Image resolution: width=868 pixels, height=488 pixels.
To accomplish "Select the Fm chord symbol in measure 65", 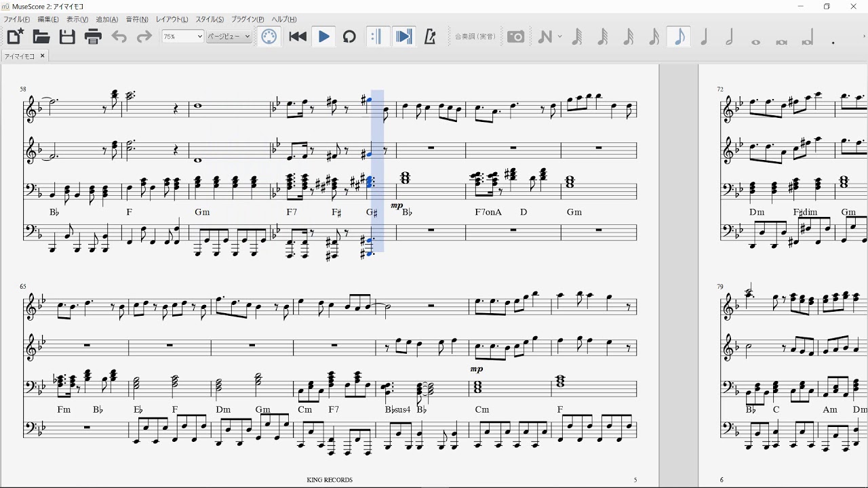I will [64, 409].
